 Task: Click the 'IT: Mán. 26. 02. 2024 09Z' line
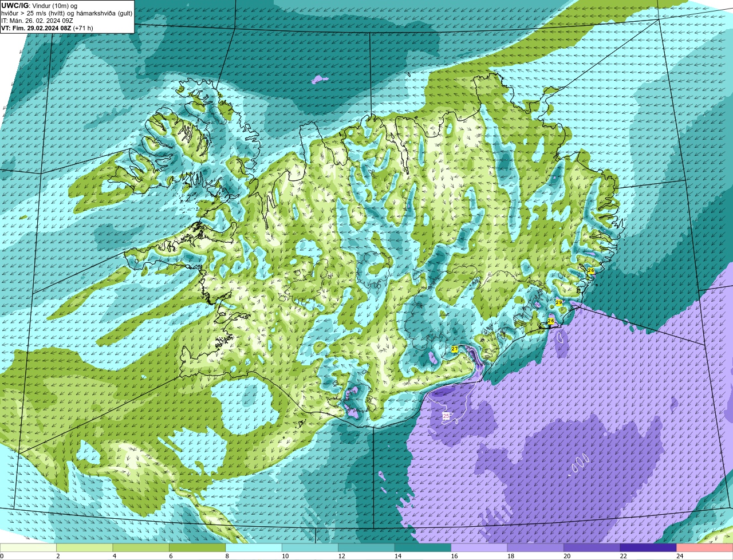(37, 21)
